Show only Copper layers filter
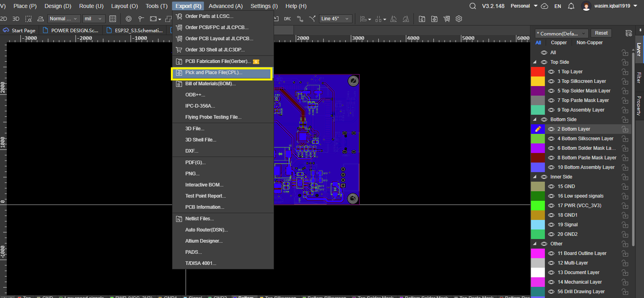Viewport: 644px width, 298px height. pyautogui.click(x=559, y=43)
